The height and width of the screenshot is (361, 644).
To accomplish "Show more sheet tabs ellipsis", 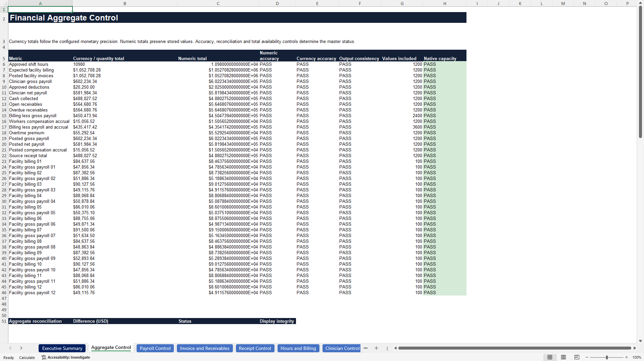I will tap(365, 348).
